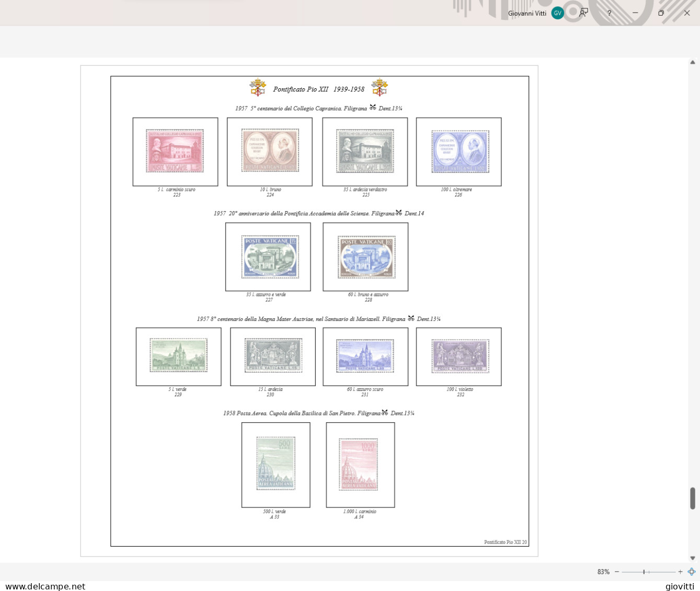This screenshot has width=700, height=591.
Task: Click the Pontificia Accademia delle Scienze heading
Action: tap(319, 213)
